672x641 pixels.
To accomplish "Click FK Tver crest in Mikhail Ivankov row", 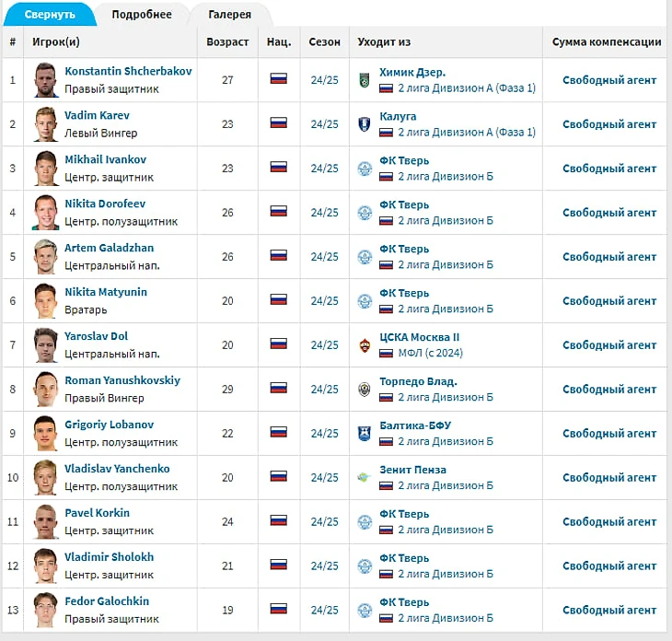I will (x=365, y=169).
